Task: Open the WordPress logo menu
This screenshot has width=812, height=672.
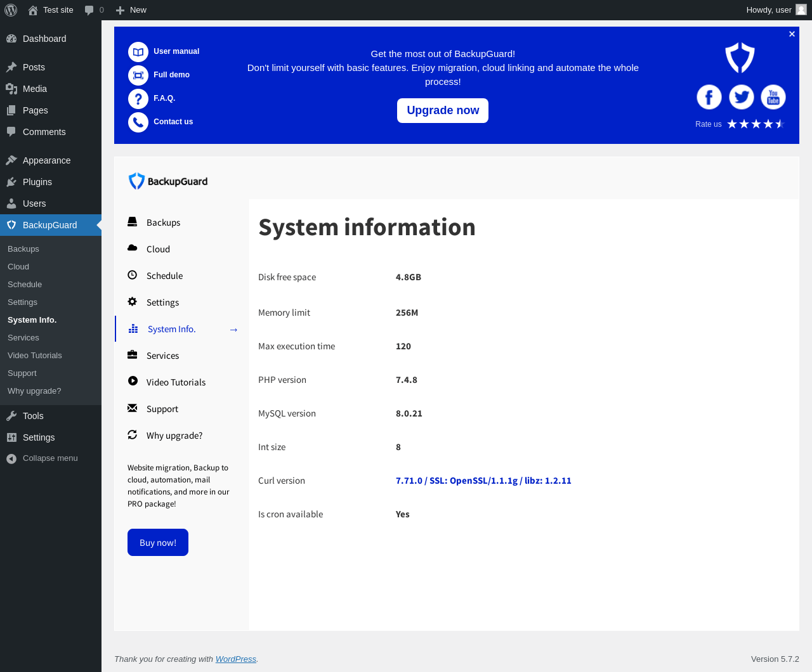Action: [11, 10]
